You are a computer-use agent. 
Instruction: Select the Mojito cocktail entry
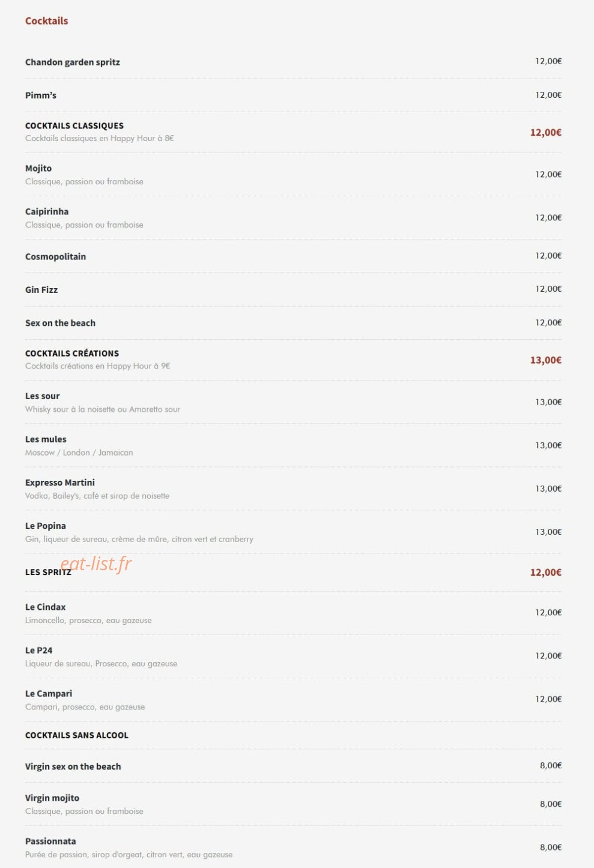(x=38, y=168)
